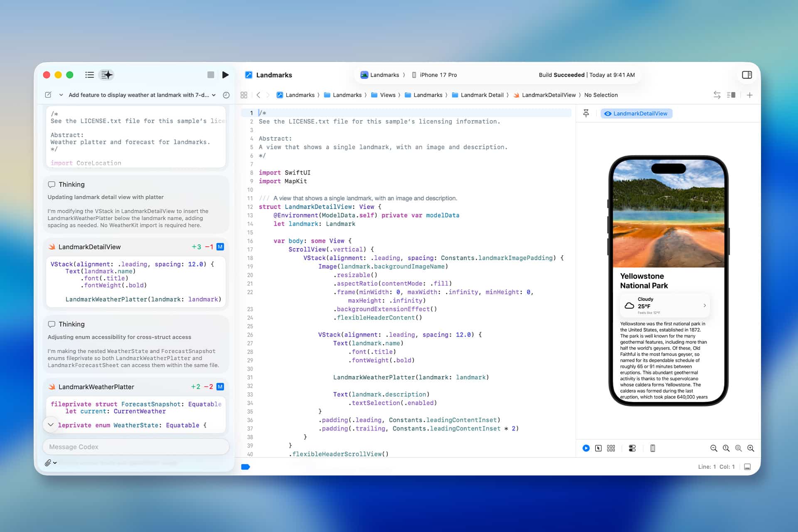The height and width of the screenshot is (532, 798).
Task: Click the Build Succeeded status text
Action: coord(562,75)
